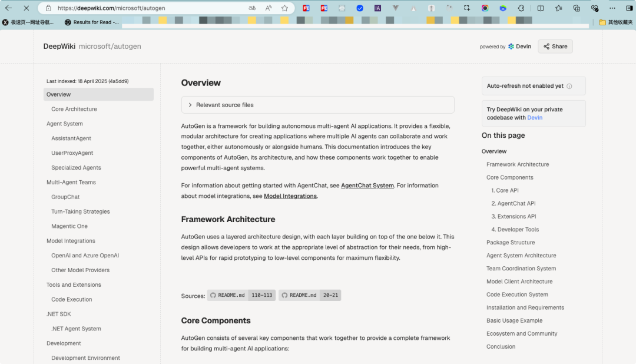Toggle the browser sidebar panel icon
This screenshot has height=364, width=636.
629,8
